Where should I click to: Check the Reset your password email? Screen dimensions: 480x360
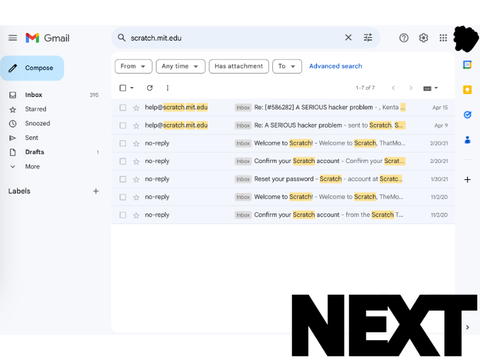[x=123, y=179]
